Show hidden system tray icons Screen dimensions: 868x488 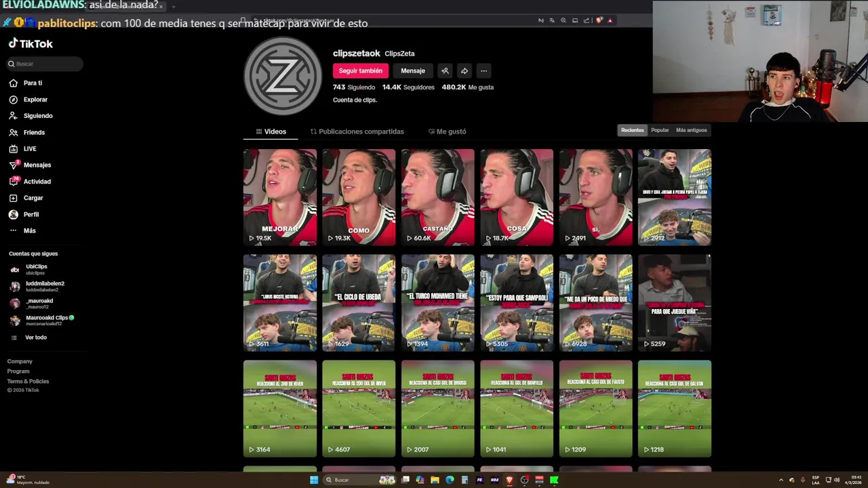pyautogui.click(x=781, y=480)
